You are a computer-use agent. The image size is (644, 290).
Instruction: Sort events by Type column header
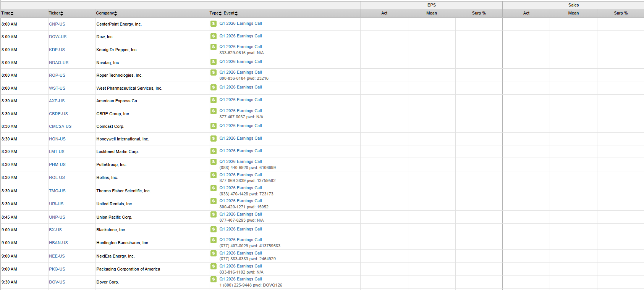pos(215,13)
